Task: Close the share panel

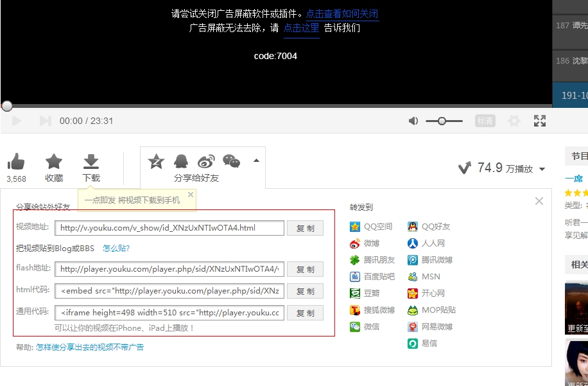Action: [539, 201]
